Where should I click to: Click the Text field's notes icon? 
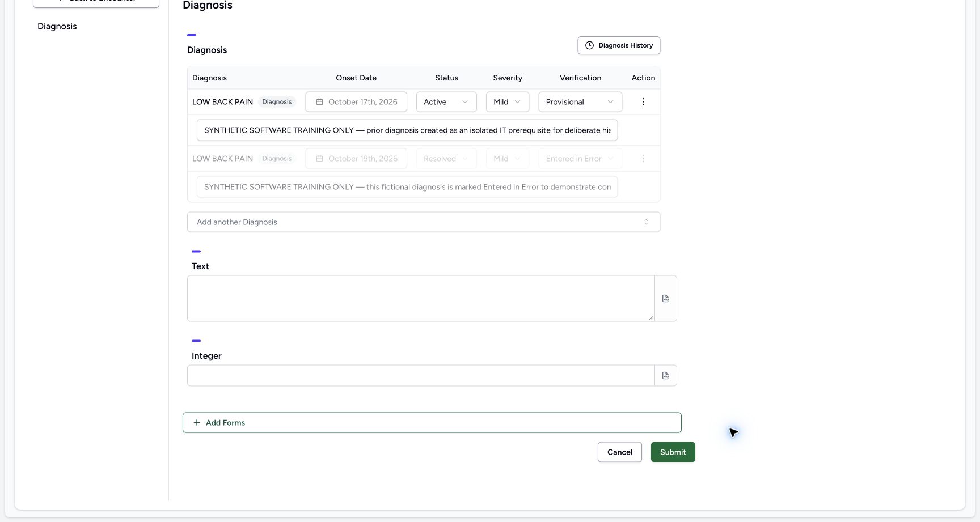(x=666, y=299)
